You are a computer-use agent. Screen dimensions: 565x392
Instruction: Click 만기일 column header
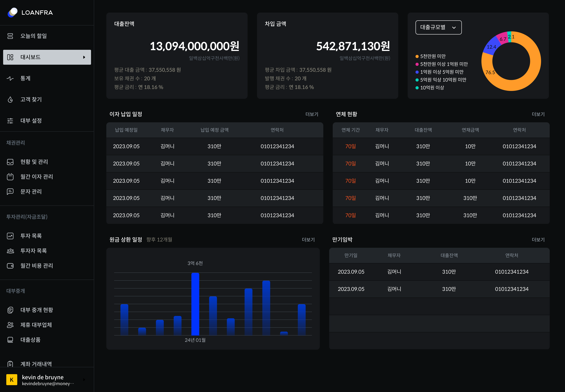pos(351,255)
